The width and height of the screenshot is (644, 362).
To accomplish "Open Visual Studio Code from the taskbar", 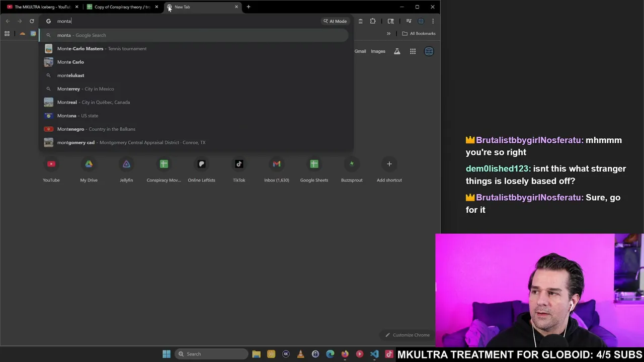I will coord(374,354).
